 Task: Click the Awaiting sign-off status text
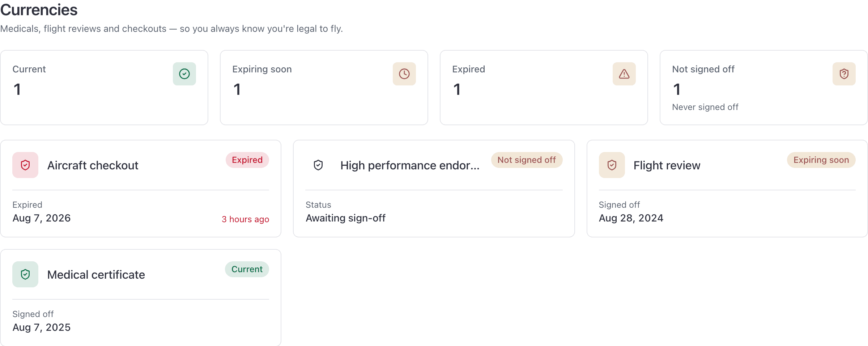coord(346,218)
